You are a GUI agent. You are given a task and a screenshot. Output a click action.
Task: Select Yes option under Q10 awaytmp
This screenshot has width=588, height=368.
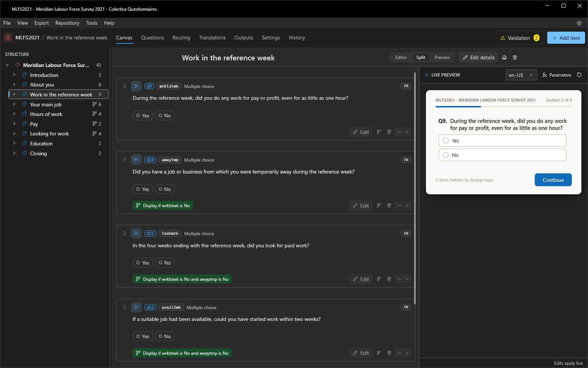[x=143, y=189]
